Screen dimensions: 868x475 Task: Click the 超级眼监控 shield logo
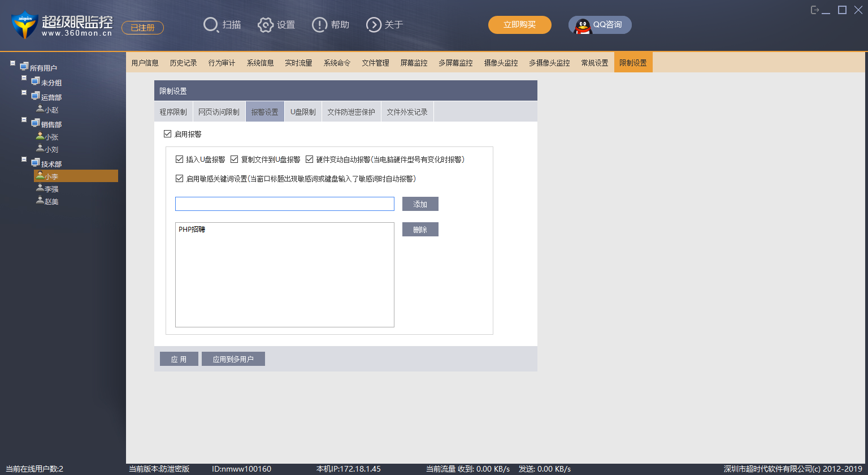[x=24, y=25]
